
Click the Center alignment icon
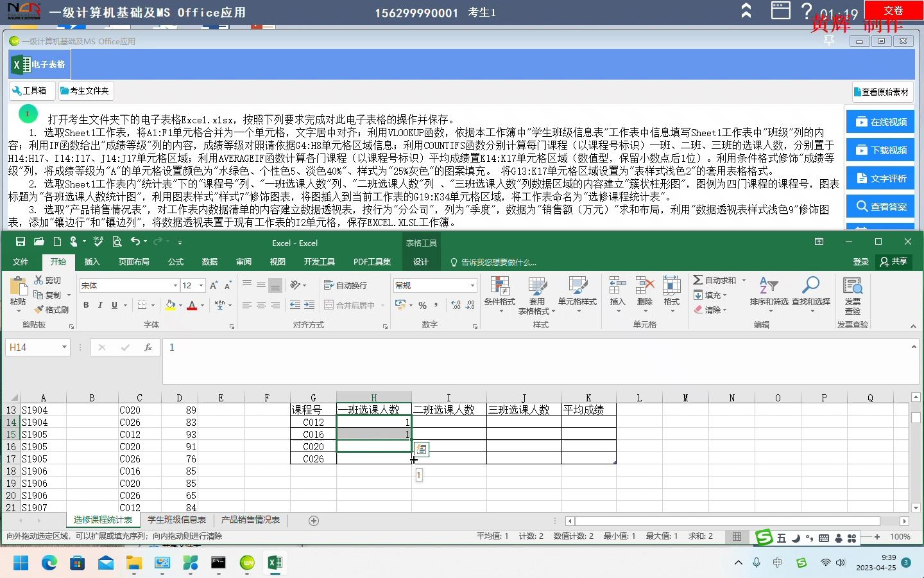(x=261, y=305)
